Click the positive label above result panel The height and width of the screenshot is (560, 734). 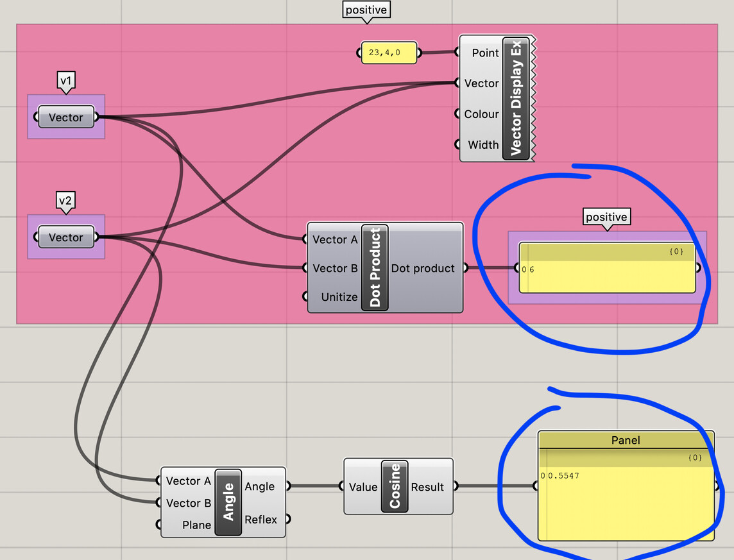click(x=607, y=217)
